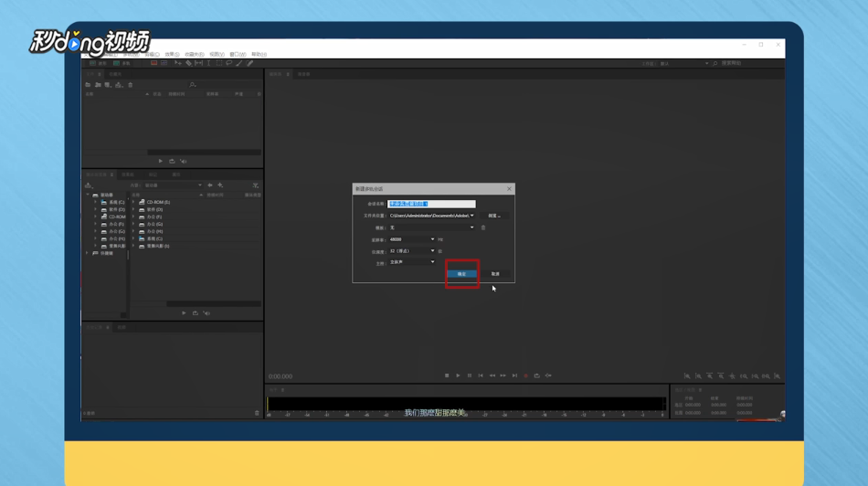The height and width of the screenshot is (486, 868).
Task: Toggle Auto-Play in Media Browser
Action: coord(206,313)
